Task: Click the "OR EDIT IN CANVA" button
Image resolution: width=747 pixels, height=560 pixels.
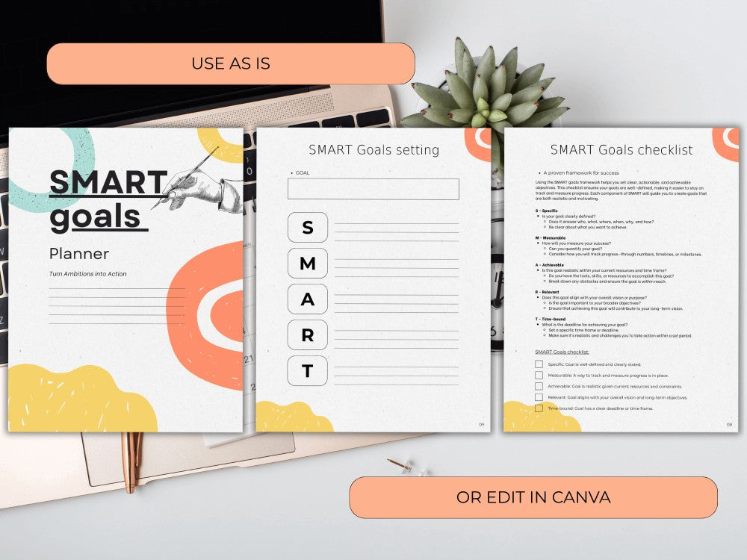Action: point(533,496)
